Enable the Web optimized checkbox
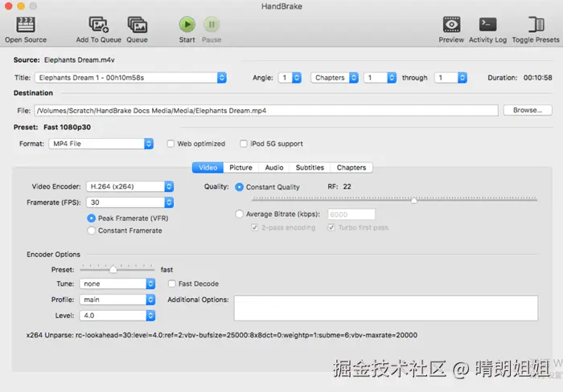The width and height of the screenshot is (563, 392). (x=171, y=144)
